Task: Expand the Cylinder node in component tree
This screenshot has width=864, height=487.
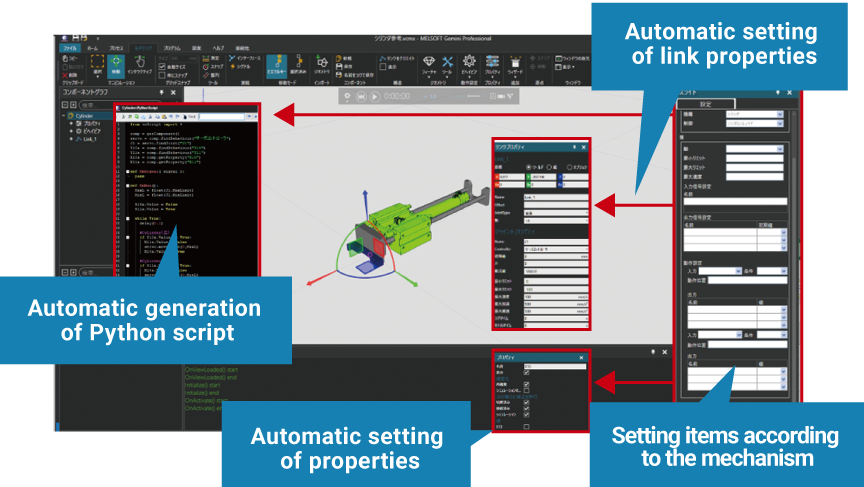Action: [x=62, y=115]
